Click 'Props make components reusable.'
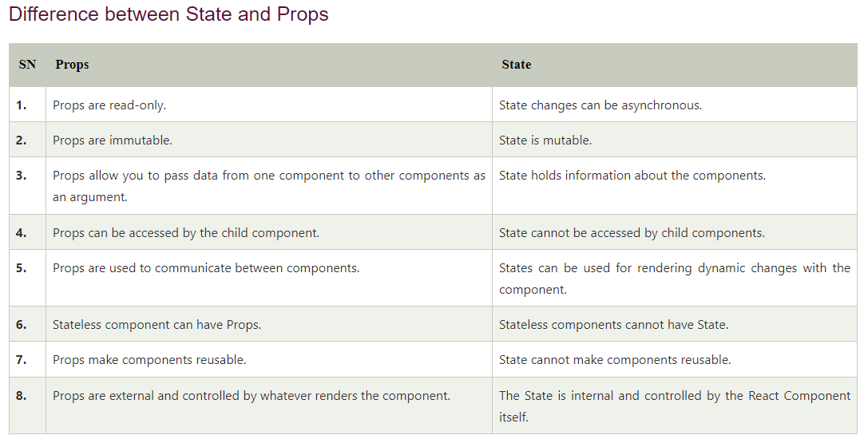Image resolution: width=868 pixels, height=447 pixels. click(149, 360)
